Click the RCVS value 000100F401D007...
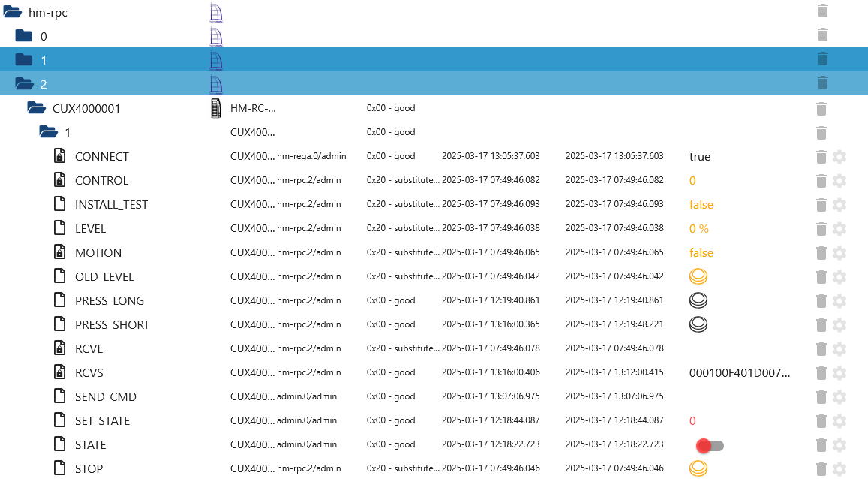868x479 pixels. [x=740, y=372]
